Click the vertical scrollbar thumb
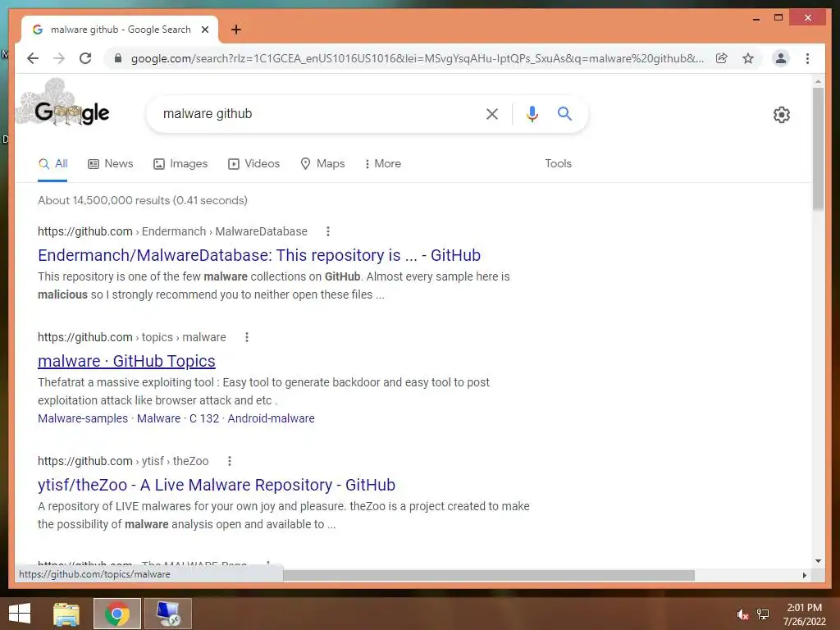Image resolution: width=840 pixels, height=630 pixels. tap(818, 149)
